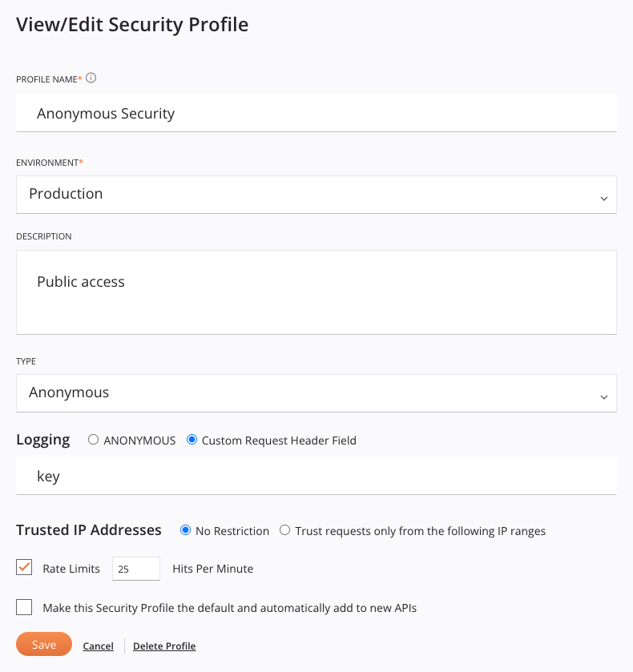
Task: Click the custom header field containing key
Action: pyautogui.click(x=316, y=476)
